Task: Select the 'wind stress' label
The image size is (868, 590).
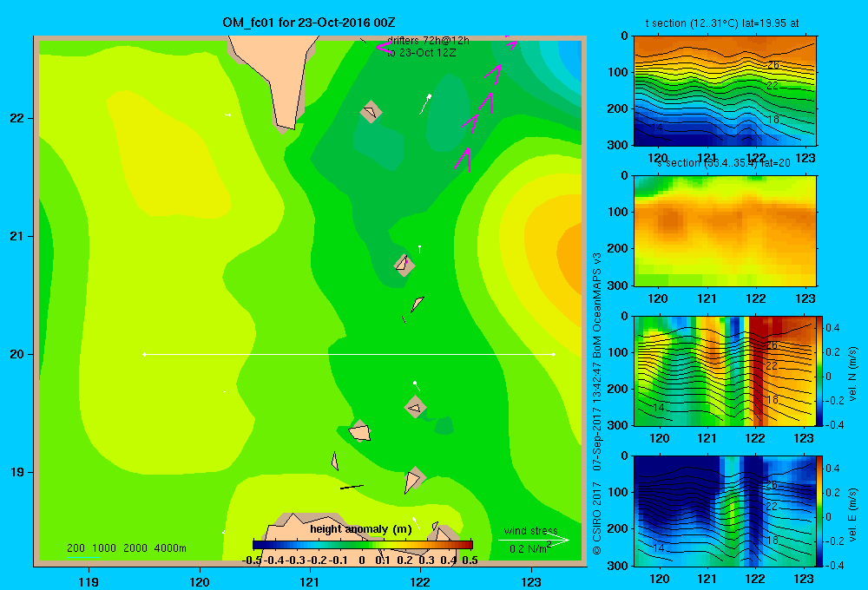Action: coord(531,531)
